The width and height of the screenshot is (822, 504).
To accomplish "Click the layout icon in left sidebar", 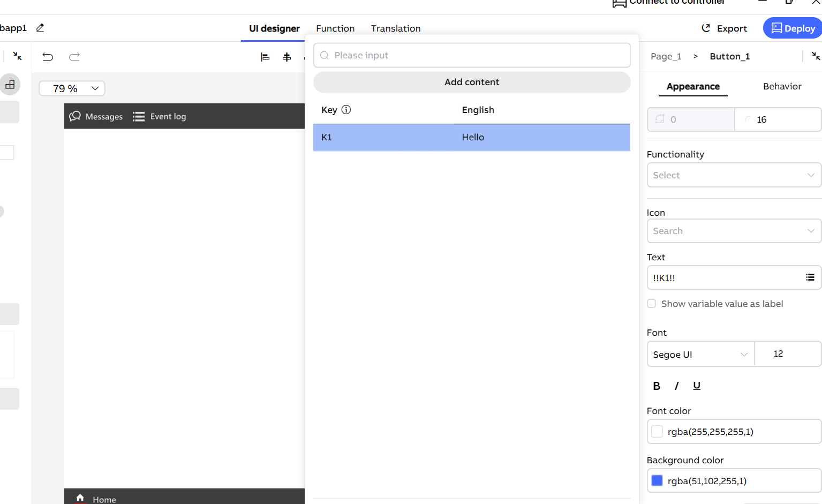I will [x=10, y=85].
